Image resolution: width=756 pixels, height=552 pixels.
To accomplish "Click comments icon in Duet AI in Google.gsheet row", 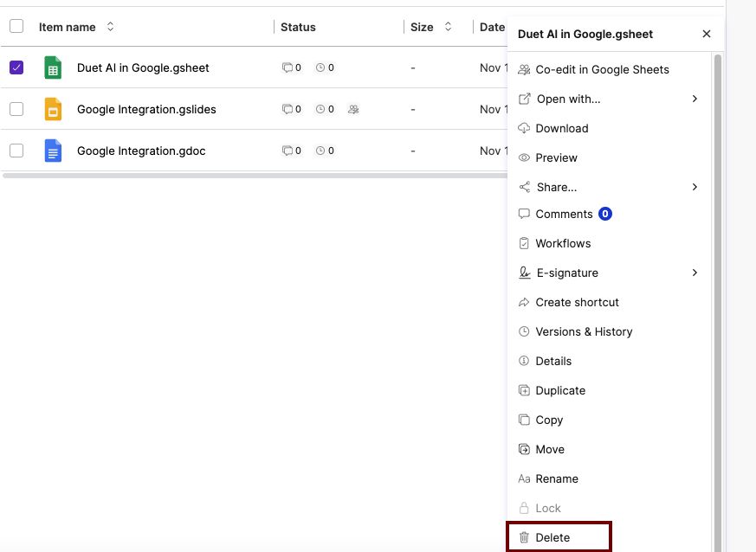I will [288, 67].
